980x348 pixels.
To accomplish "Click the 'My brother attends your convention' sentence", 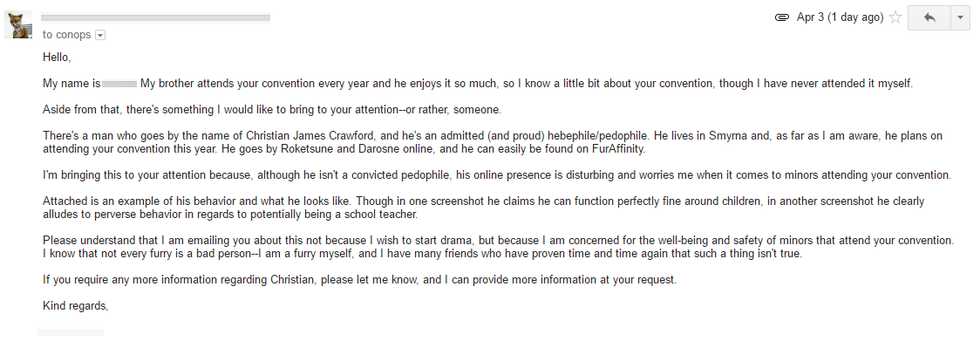I will [x=527, y=84].
